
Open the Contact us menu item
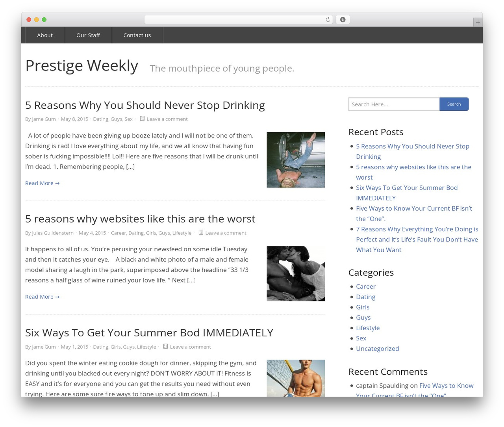137,35
